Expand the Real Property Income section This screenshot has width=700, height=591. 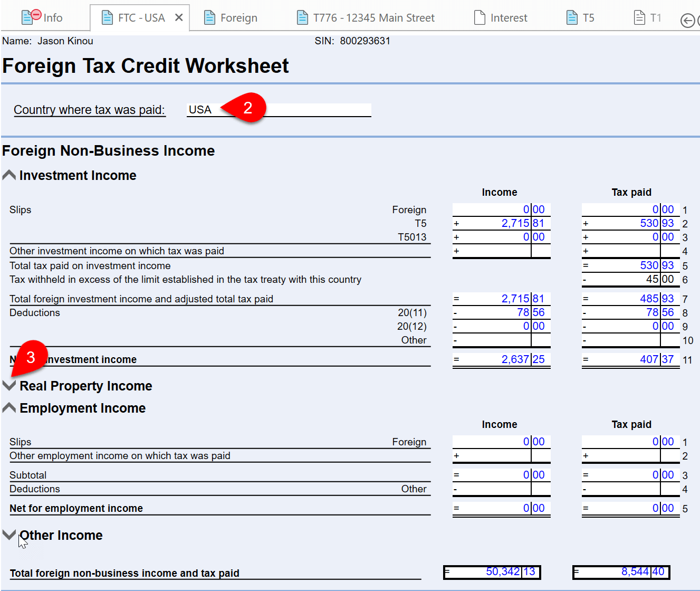point(9,385)
